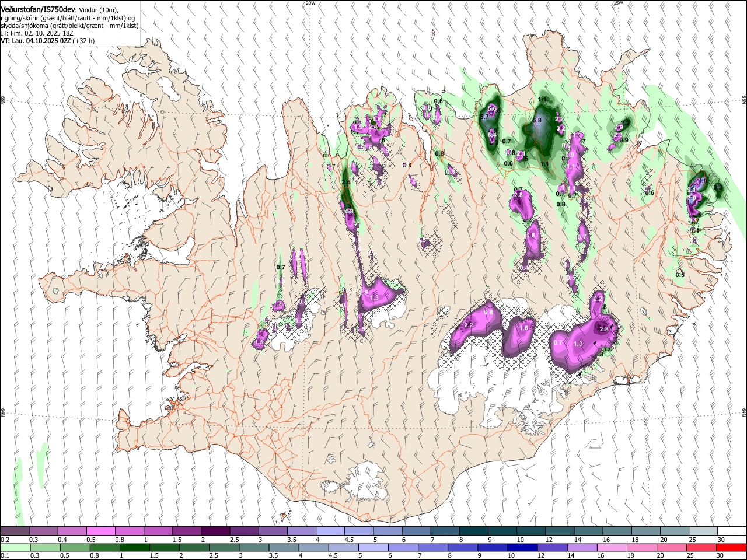Click the 5.8 precipitation value in the north

(x=537, y=120)
